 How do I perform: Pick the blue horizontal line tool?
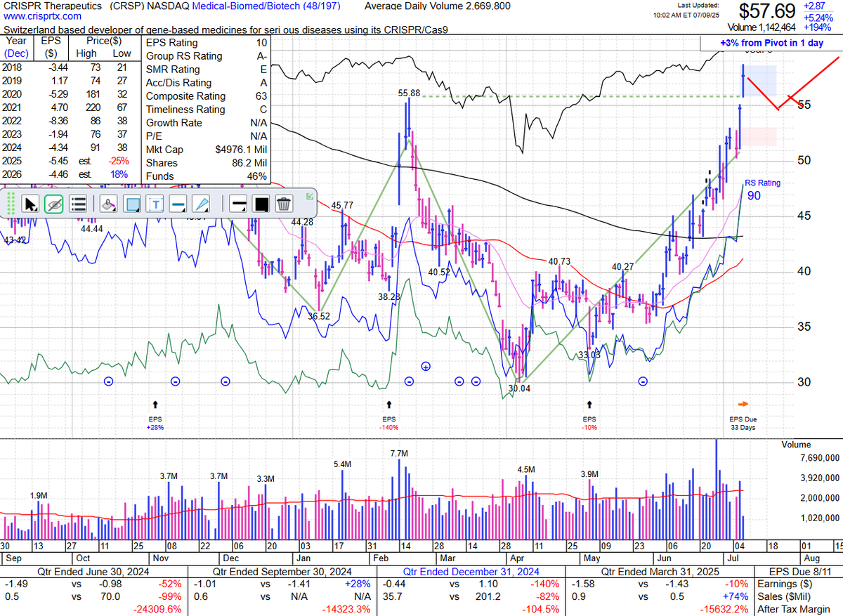coord(178,204)
